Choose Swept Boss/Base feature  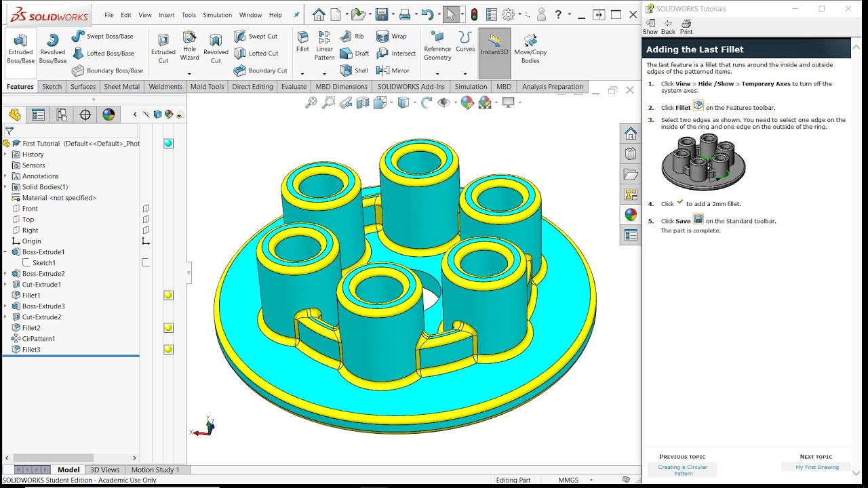tap(102, 36)
